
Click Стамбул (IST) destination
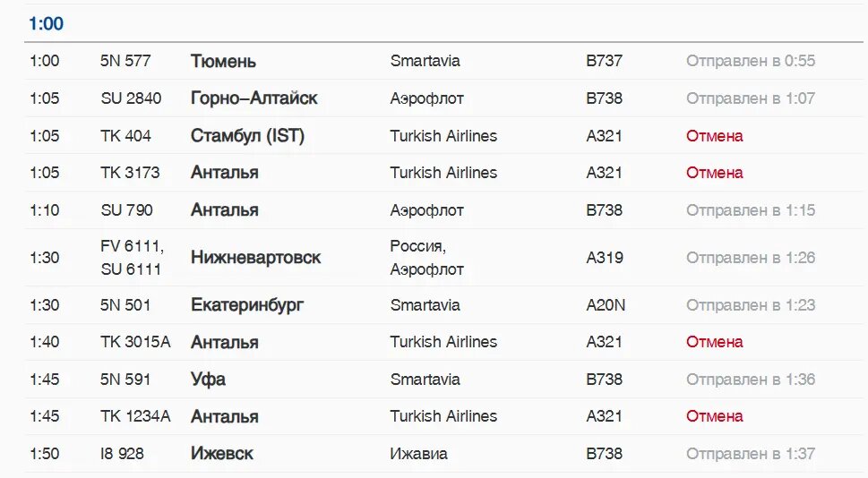247,136
